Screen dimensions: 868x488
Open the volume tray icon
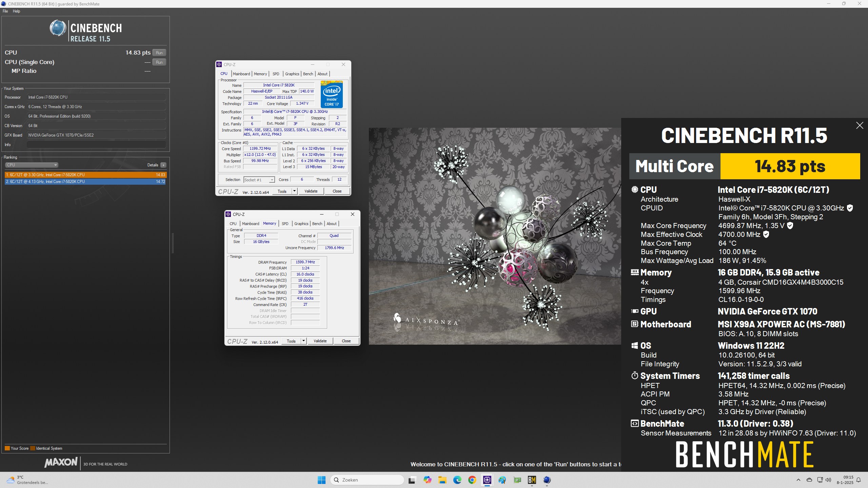829,480
